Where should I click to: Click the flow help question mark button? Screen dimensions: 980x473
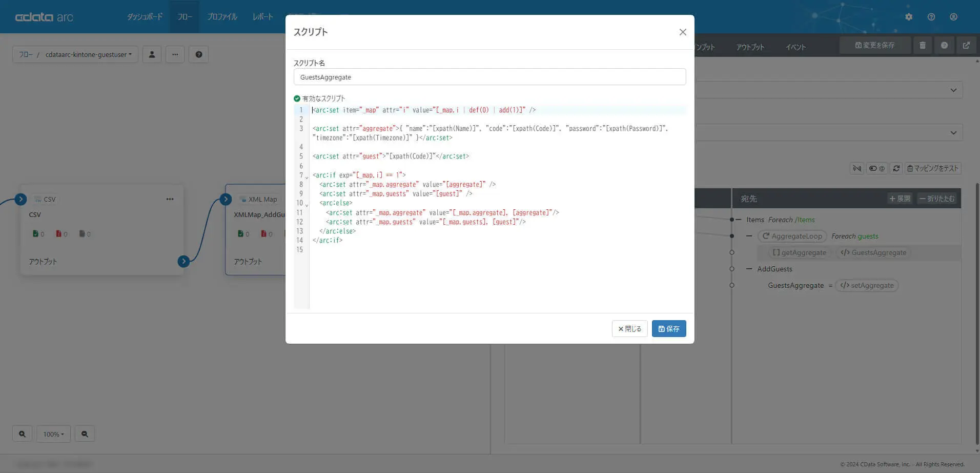click(x=199, y=54)
